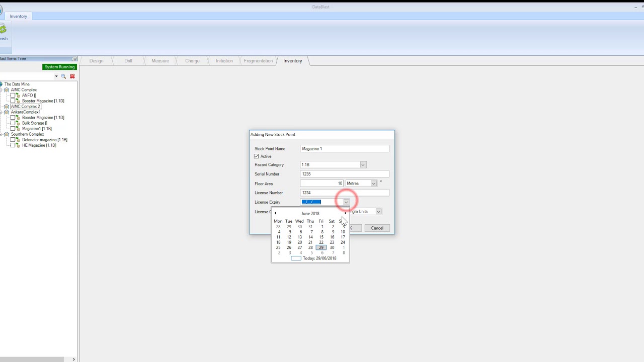The width and height of the screenshot is (644, 362).
Task: Click Today: 29/06/2018 in the calendar
Action: click(x=319, y=258)
